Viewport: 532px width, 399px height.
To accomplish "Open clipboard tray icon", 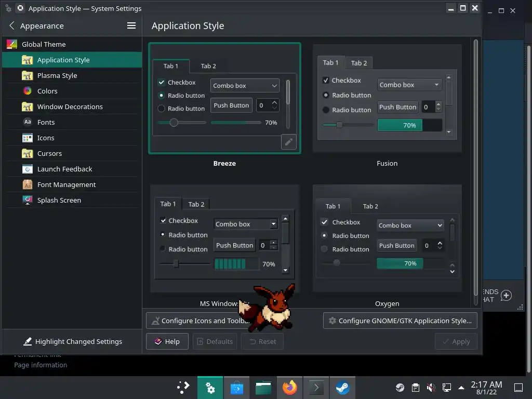I will [x=415, y=388].
